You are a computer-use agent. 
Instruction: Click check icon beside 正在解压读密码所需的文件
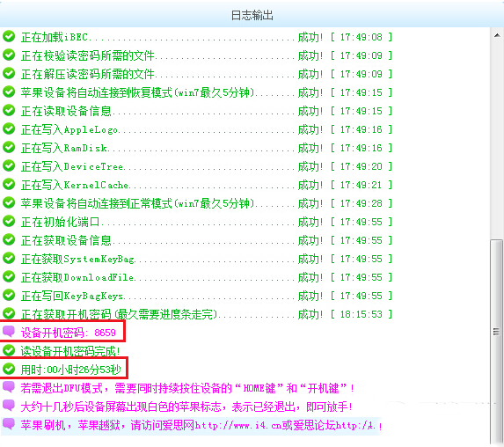[9, 73]
